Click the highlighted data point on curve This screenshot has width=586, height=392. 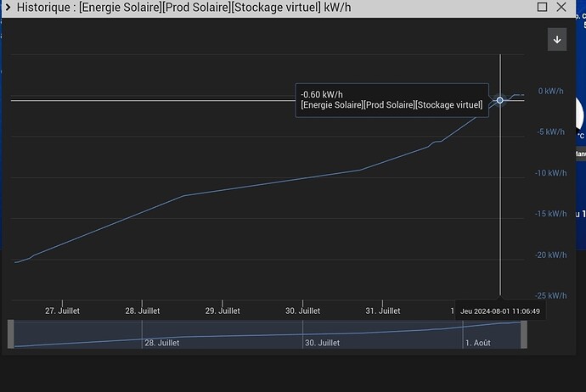coord(499,100)
